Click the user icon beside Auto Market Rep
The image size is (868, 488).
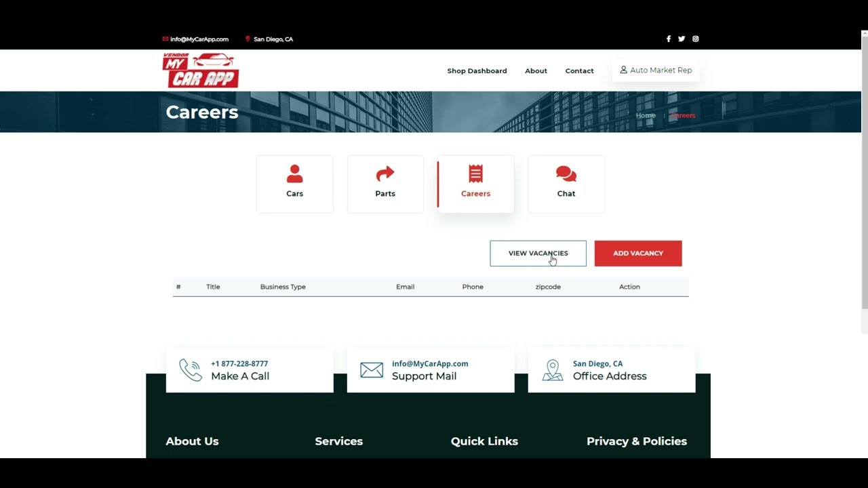pos(623,70)
